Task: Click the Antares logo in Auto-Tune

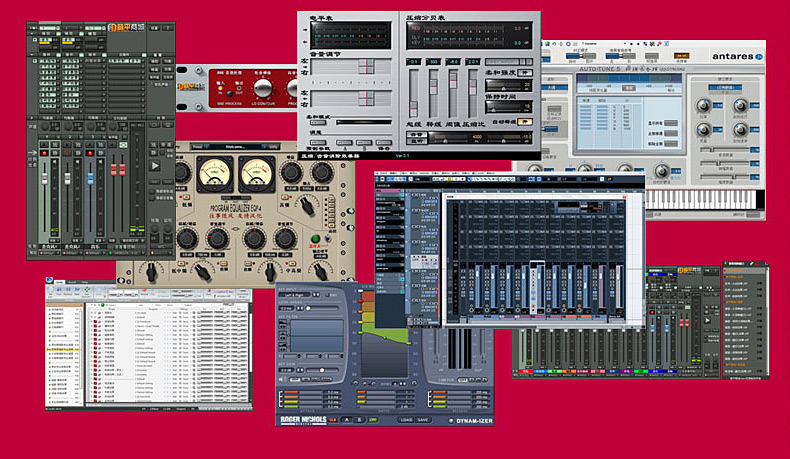Action: (x=732, y=57)
